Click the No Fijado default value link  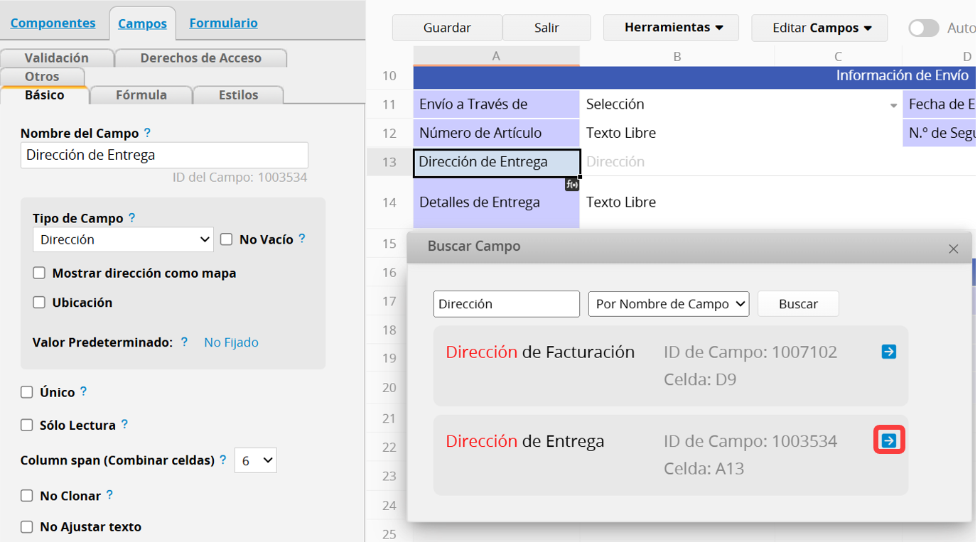pos(231,342)
